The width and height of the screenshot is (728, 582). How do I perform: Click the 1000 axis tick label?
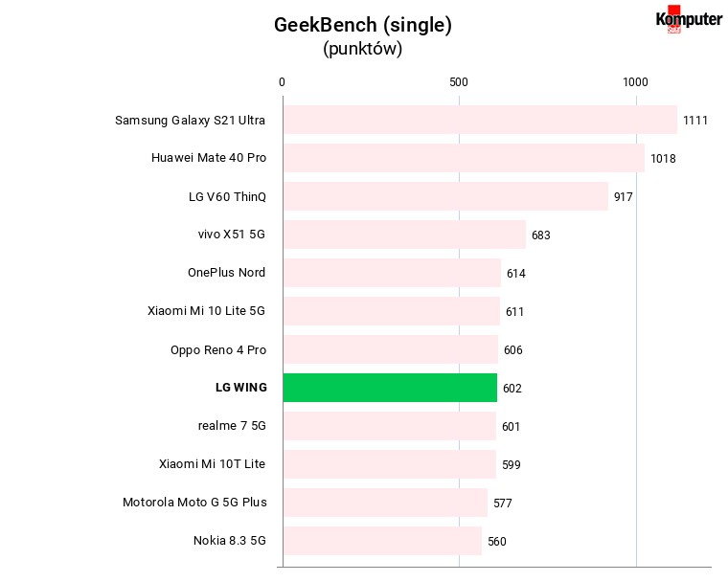635,82
